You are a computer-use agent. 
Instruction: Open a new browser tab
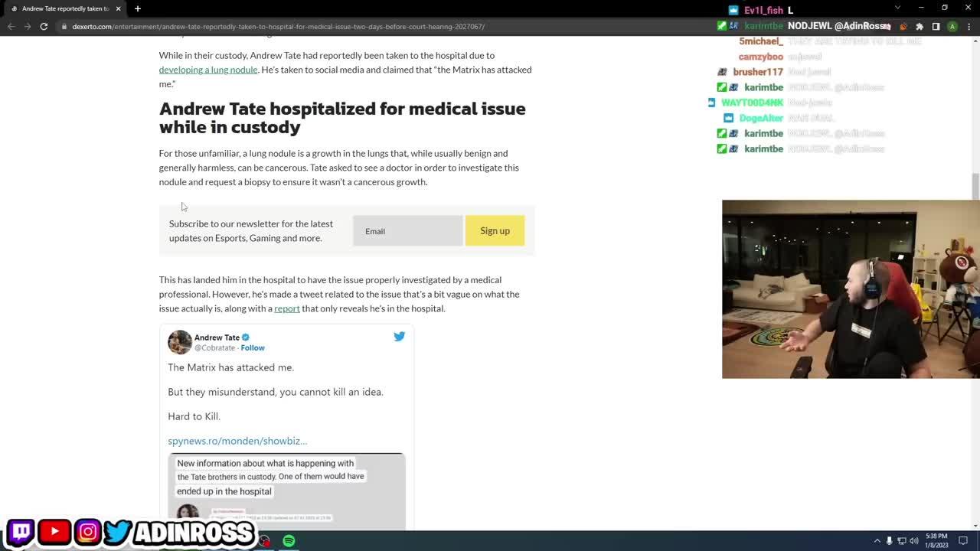pyautogui.click(x=138, y=9)
